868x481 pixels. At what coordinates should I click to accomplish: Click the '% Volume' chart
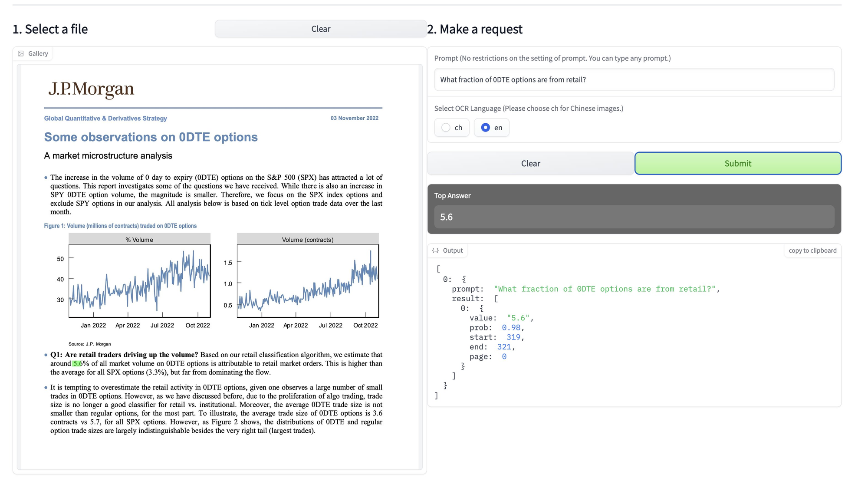[139, 280]
